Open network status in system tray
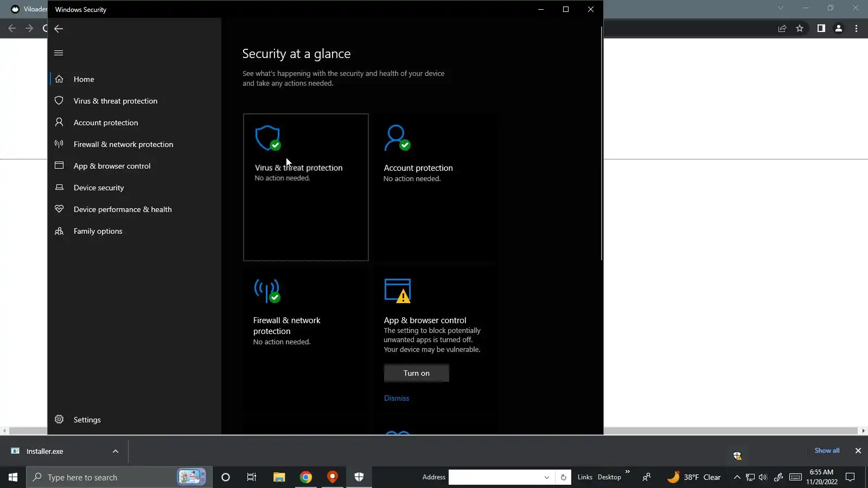 tap(750, 477)
